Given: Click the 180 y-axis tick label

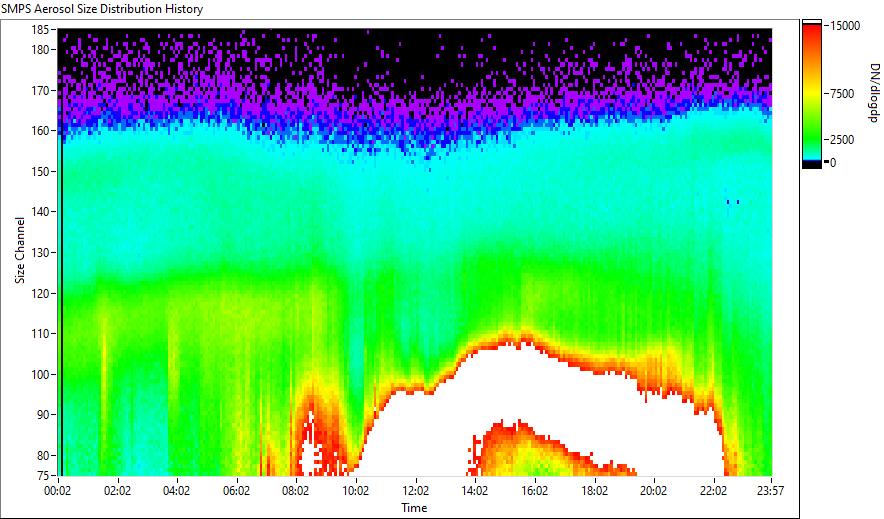Looking at the screenshot, I should tap(40, 50).
